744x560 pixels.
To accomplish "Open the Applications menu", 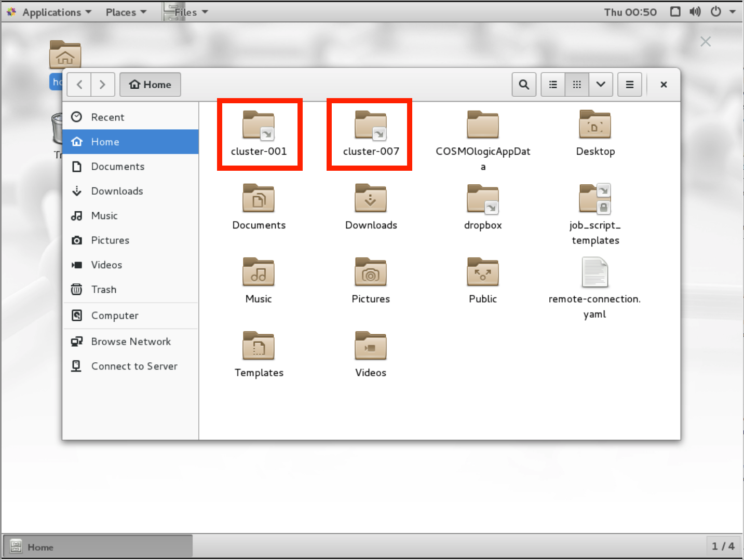I will 51,12.
